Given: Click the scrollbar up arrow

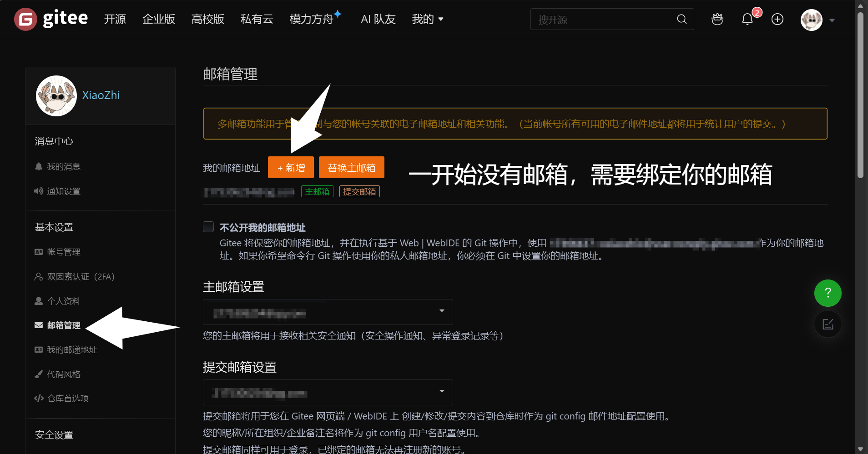Looking at the screenshot, I should (860, 5).
